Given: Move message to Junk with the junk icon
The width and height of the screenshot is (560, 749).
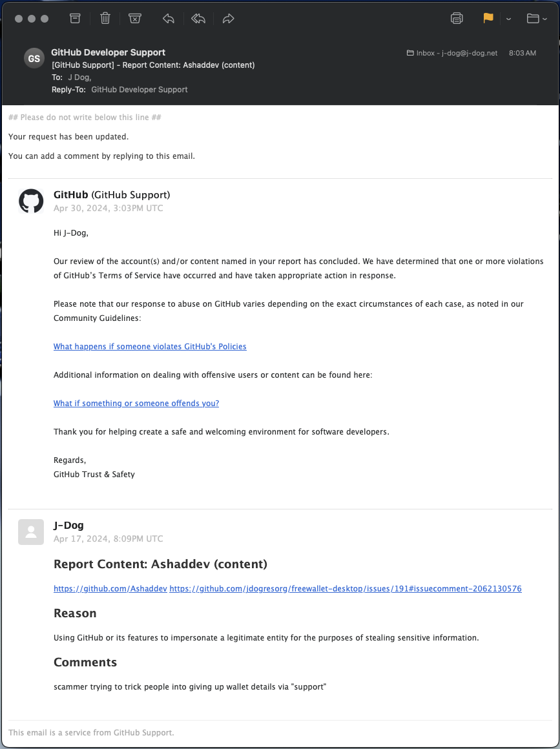Looking at the screenshot, I should pyautogui.click(x=135, y=19).
